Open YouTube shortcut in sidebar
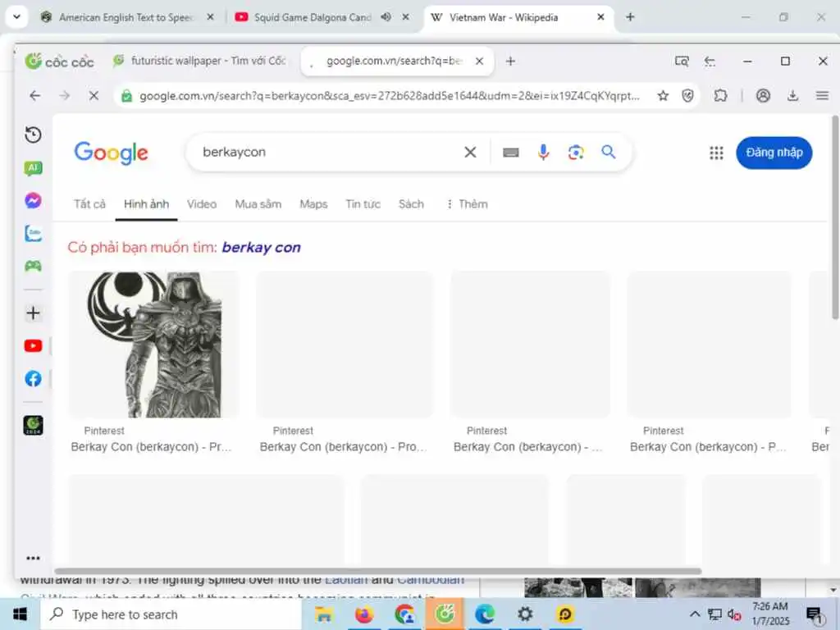840x630 pixels. click(33, 346)
